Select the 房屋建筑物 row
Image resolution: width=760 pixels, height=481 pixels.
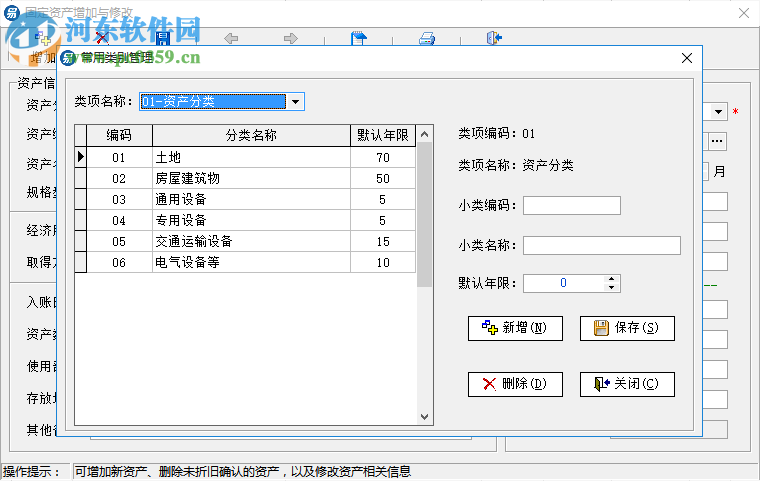[245, 178]
